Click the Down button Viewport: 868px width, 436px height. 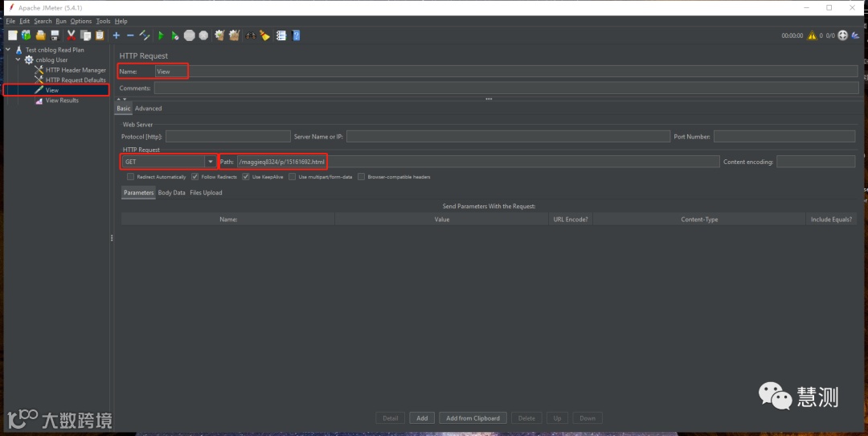[588, 418]
